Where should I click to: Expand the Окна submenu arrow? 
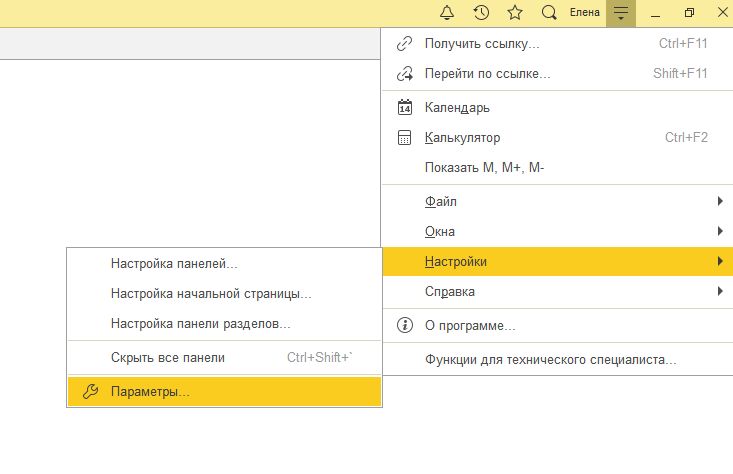[720, 231]
